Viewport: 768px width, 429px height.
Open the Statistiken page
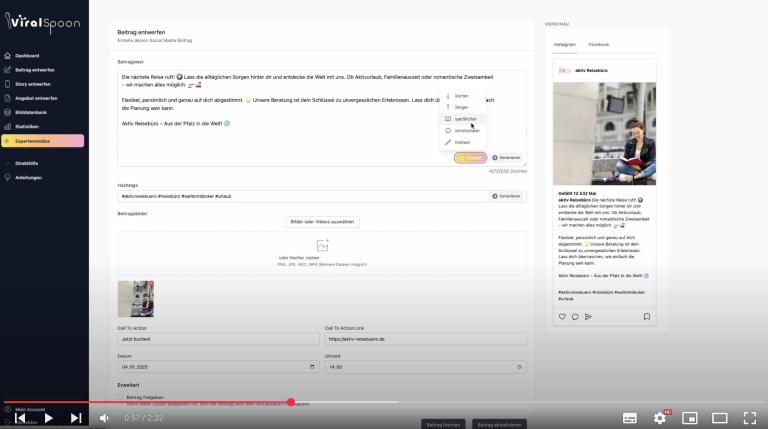pos(27,126)
